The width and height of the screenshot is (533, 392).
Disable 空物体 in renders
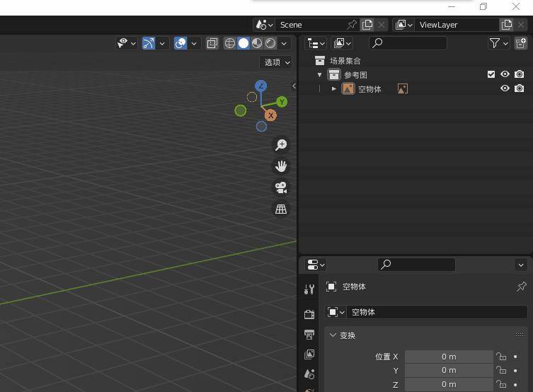pyautogui.click(x=519, y=88)
